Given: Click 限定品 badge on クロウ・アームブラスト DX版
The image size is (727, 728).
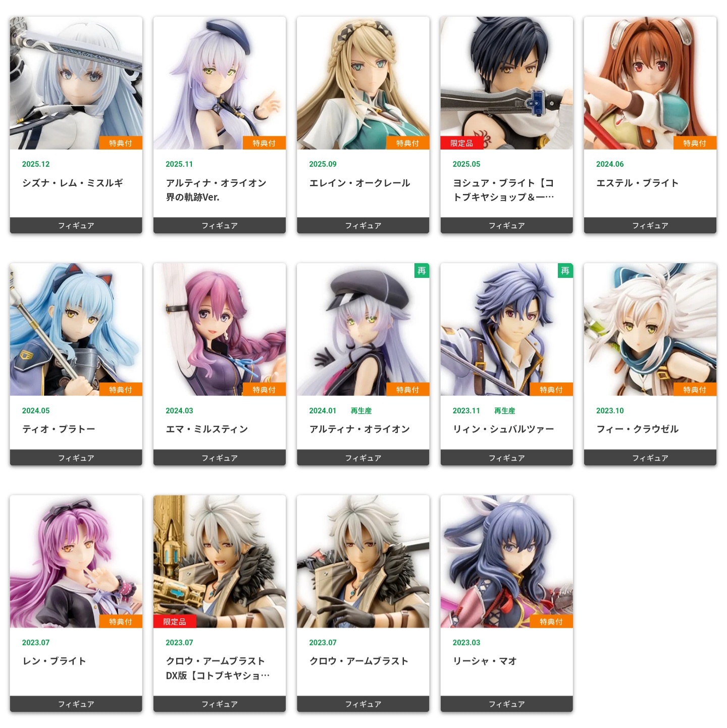Looking at the screenshot, I should pyautogui.click(x=174, y=621).
